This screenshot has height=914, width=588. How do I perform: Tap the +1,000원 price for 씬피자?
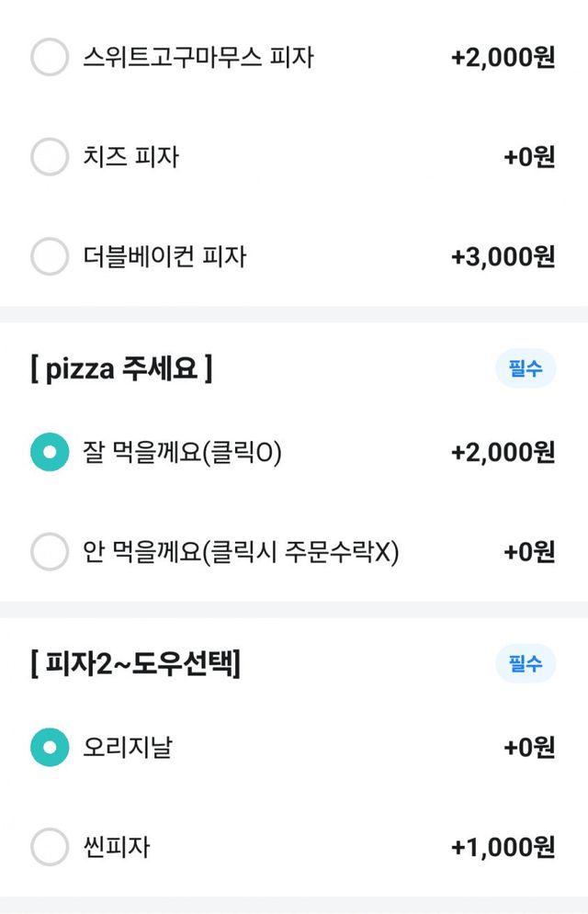[x=503, y=848]
